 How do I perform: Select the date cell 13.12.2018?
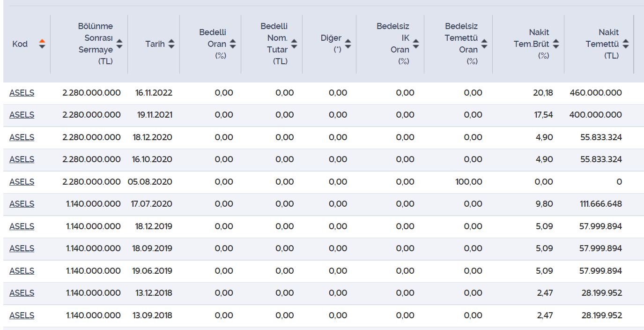(154, 293)
